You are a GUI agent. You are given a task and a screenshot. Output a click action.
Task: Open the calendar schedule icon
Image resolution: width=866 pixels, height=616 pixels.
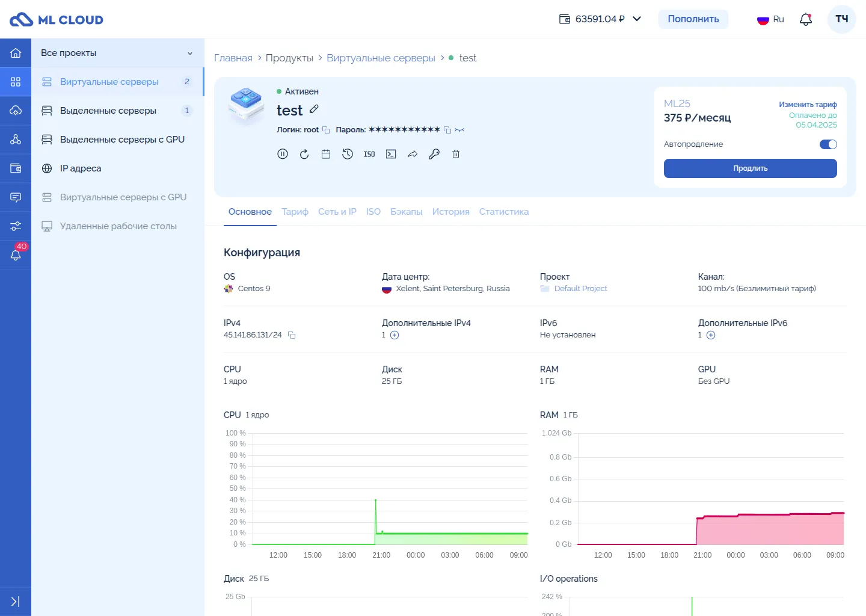[326, 154]
